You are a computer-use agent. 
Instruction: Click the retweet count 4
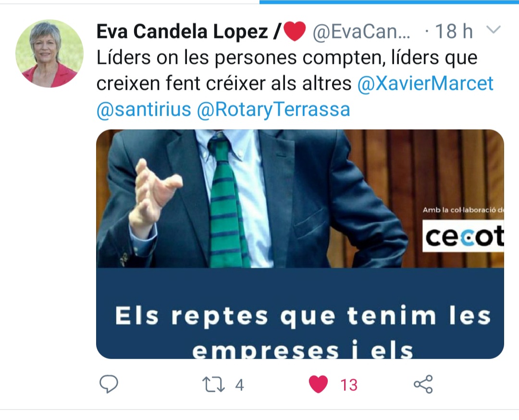click(x=240, y=385)
